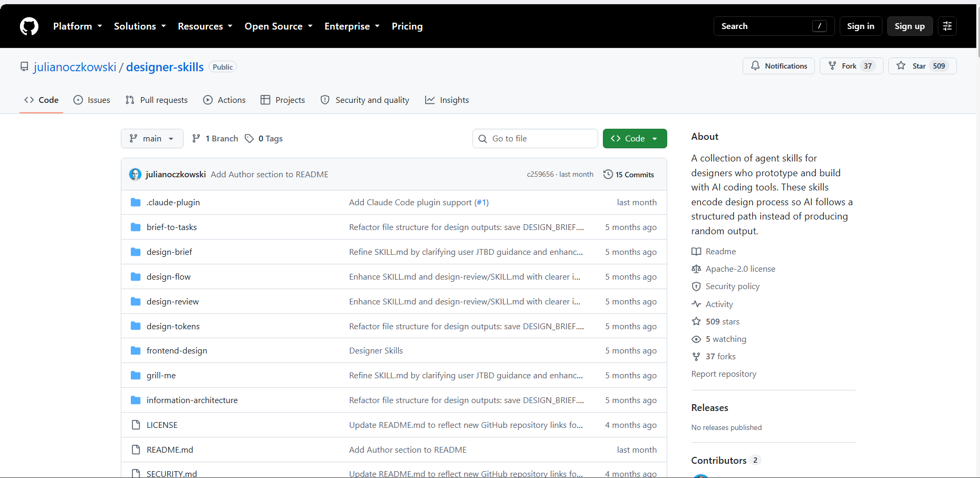Click the Readme book icon in About

[696, 252]
